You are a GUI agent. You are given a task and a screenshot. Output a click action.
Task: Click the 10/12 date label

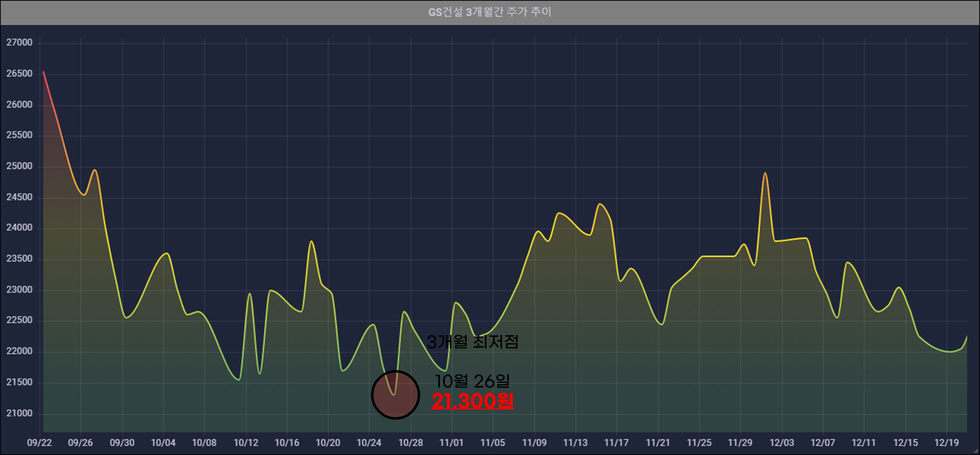246,443
